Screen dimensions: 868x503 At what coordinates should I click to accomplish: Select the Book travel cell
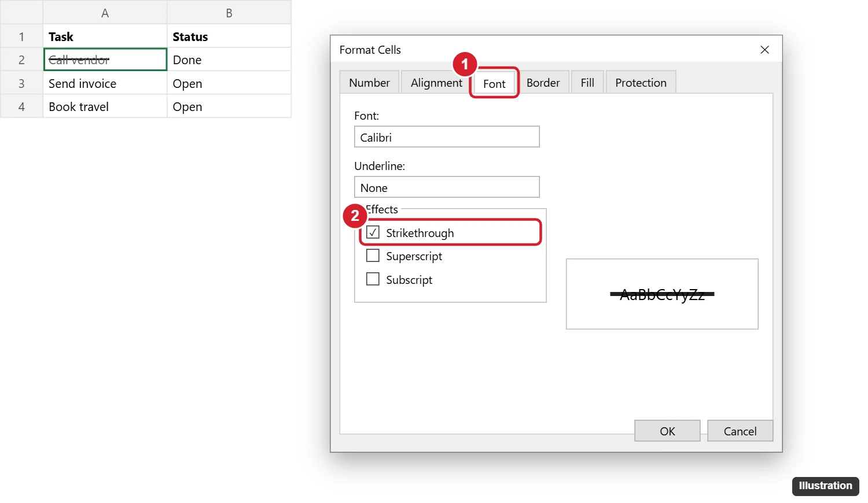coord(105,106)
